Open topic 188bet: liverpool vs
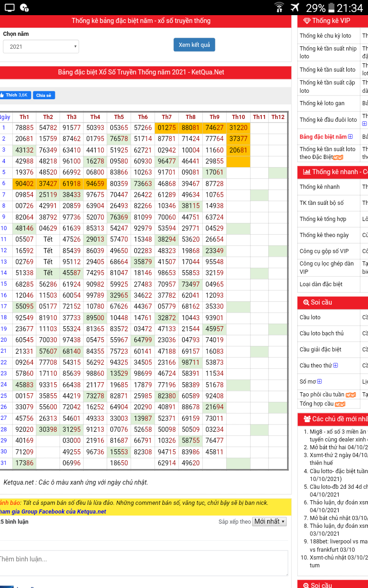Screen dimensions: 368x588 tap(339, 545)
